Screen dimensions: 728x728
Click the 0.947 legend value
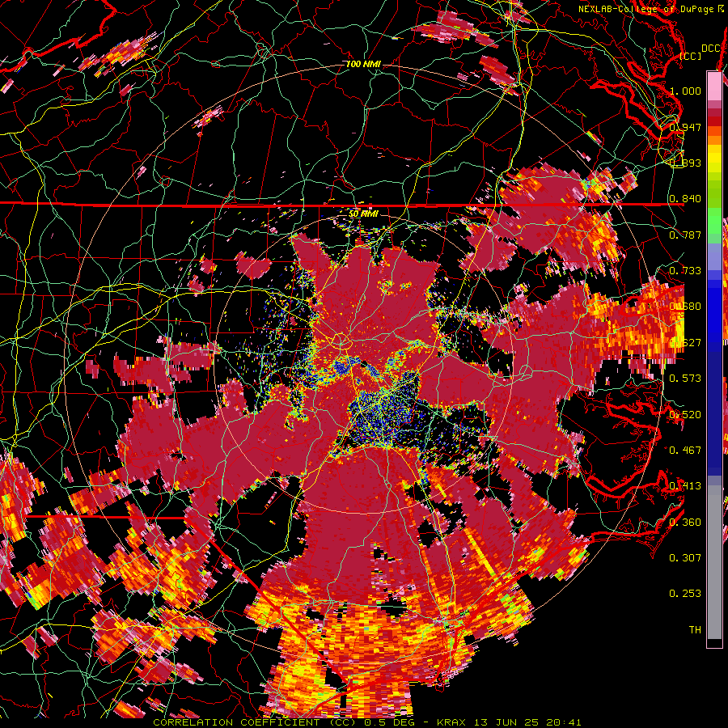tap(685, 127)
